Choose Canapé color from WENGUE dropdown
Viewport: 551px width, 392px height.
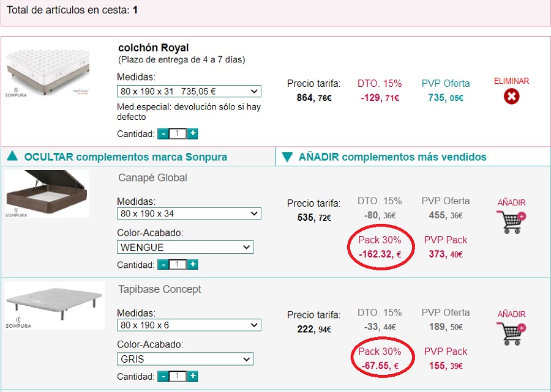[x=185, y=247]
